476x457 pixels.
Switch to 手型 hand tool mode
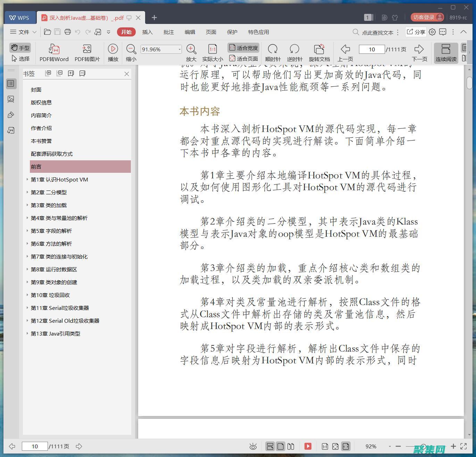point(20,48)
